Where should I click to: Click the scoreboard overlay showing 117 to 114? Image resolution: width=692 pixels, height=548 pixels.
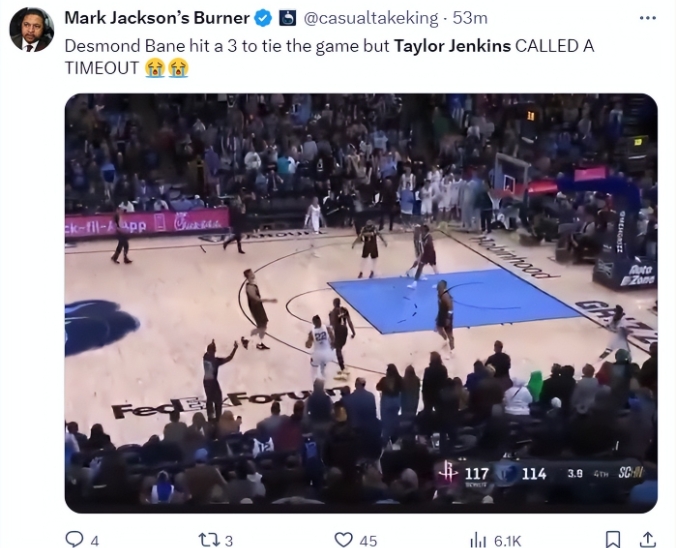click(540, 474)
